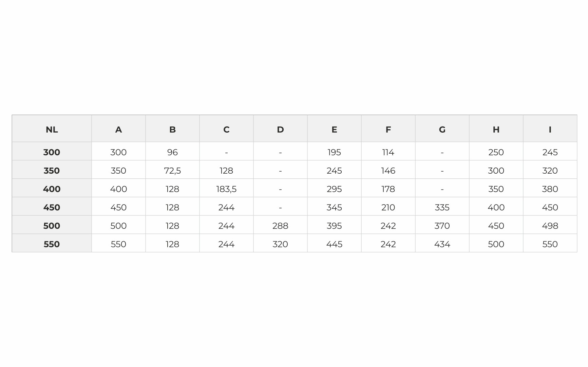Click the 114 cell in column F
The image size is (588, 367).
coord(388,152)
